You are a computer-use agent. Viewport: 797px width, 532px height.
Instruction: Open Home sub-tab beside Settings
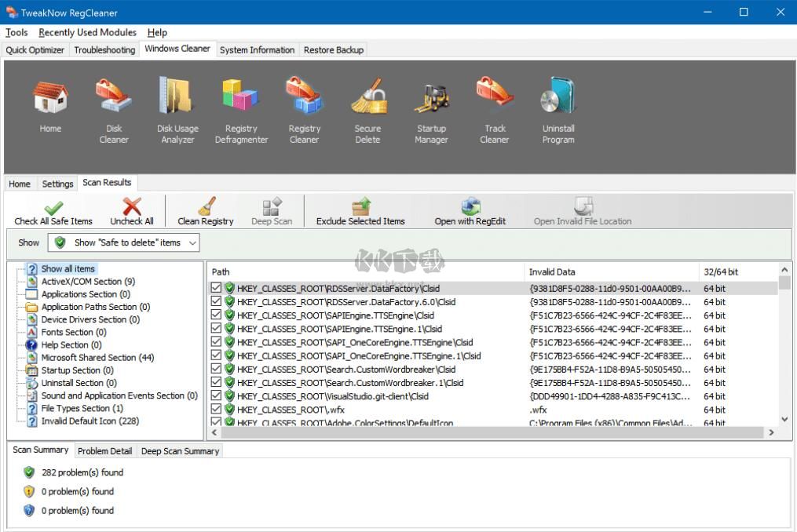pos(20,184)
